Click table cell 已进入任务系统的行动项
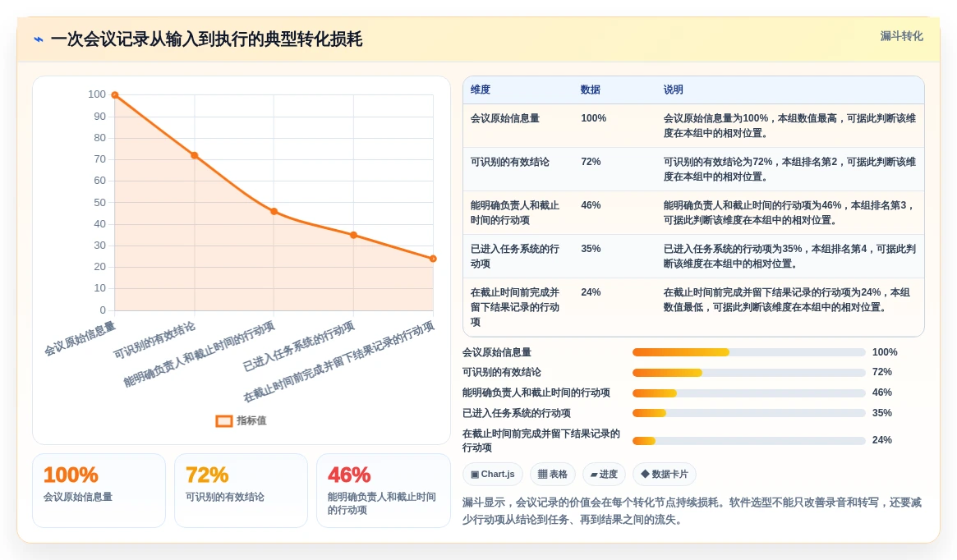The height and width of the screenshot is (560, 957). (515, 256)
